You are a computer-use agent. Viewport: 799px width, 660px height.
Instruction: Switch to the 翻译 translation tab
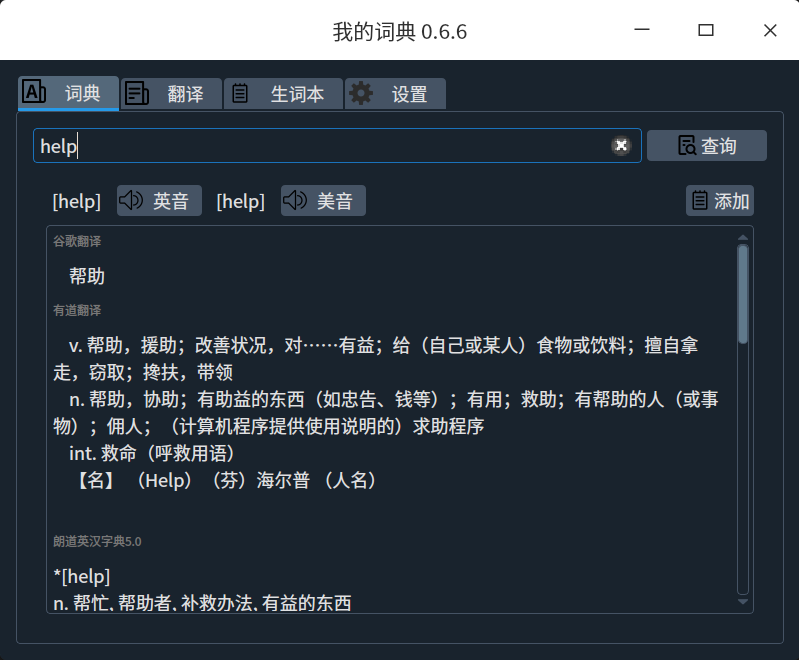coord(171,94)
